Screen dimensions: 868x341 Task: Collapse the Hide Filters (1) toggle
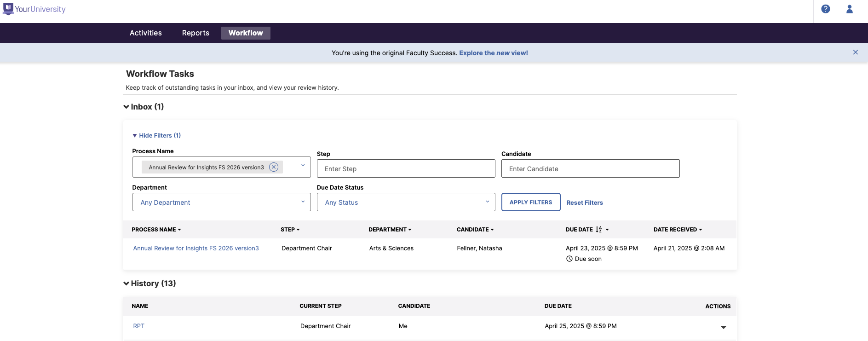156,135
